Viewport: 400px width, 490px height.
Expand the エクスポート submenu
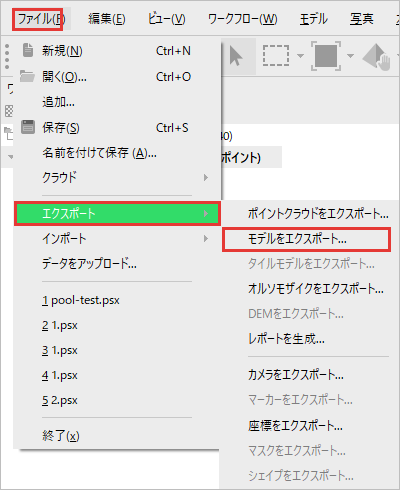pos(117,213)
